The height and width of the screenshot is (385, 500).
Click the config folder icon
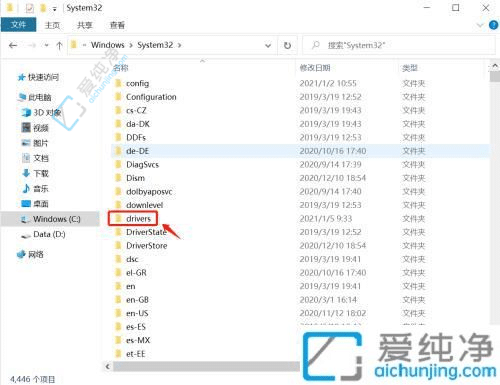[118, 83]
